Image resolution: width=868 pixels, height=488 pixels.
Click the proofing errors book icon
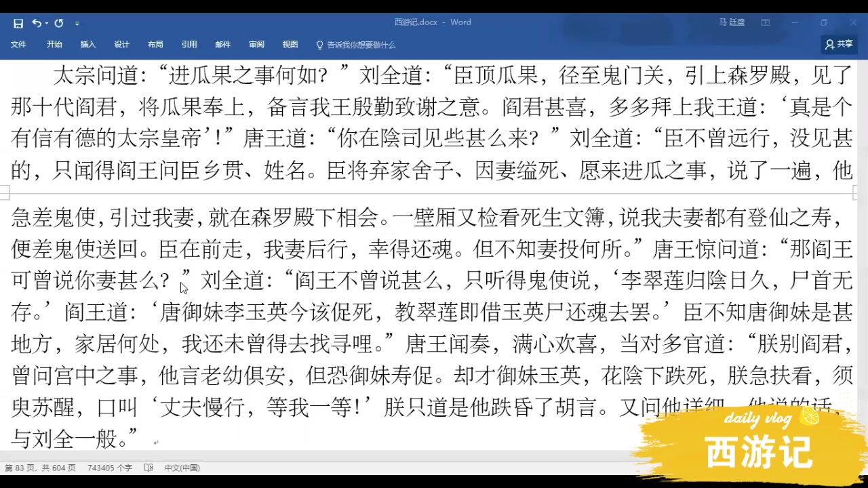tap(149, 468)
